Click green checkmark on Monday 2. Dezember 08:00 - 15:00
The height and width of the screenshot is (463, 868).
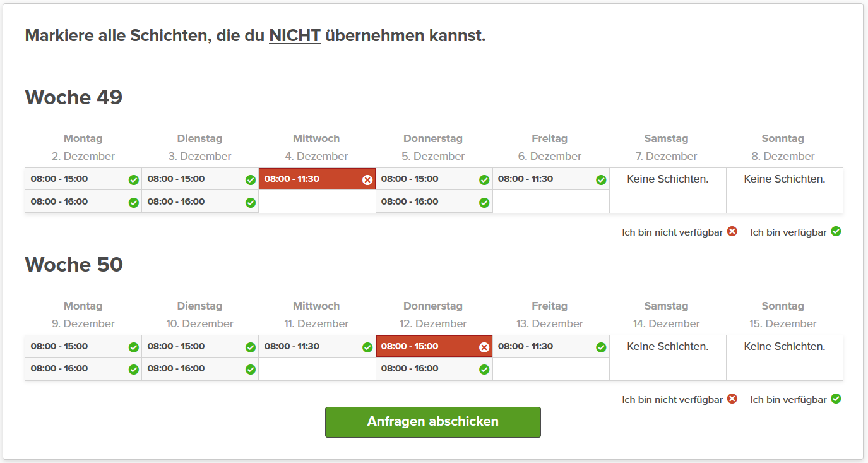click(134, 180)
